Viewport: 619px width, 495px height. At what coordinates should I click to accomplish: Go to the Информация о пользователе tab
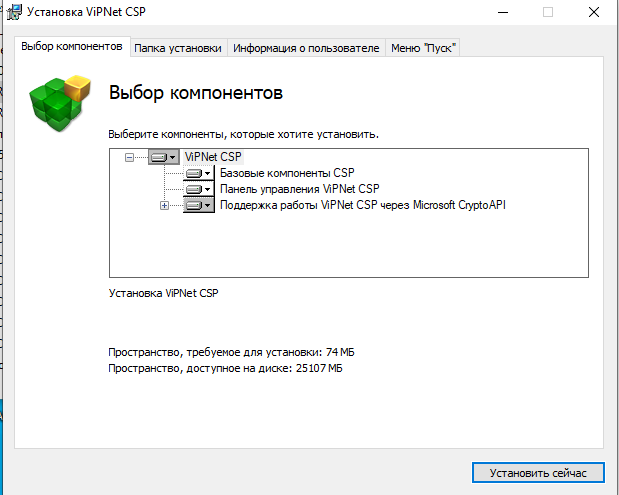[x=306, y=48]
